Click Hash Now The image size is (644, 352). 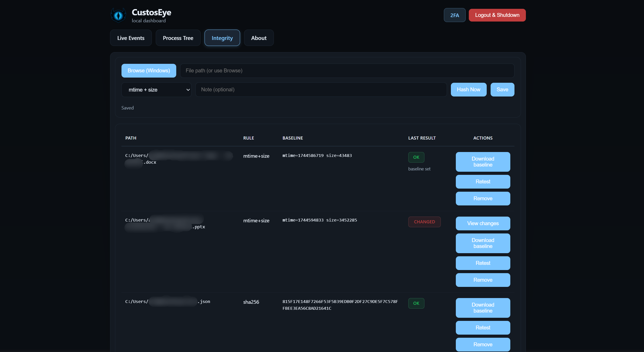coord(468,89)
